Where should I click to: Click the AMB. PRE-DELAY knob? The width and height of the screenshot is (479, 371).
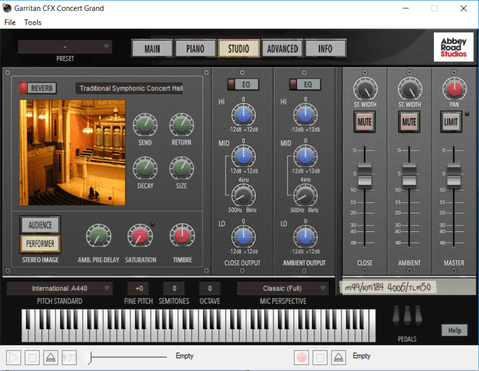tap(98, 236)
